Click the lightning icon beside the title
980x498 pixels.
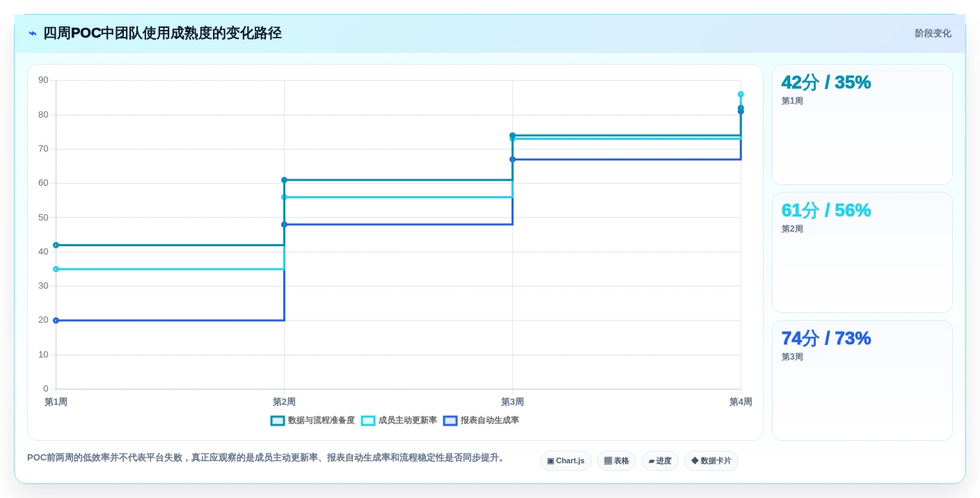tap(33, 33)
